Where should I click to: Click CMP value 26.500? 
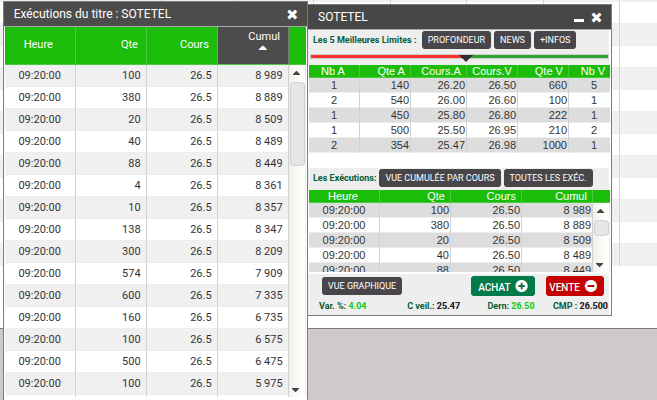[593, 306]
